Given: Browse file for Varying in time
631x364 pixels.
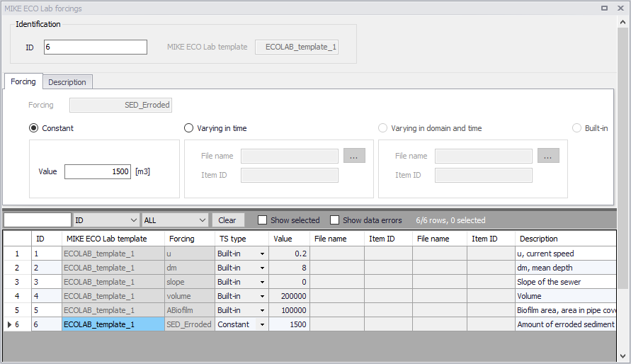Looking at the screenshot, I should 354,156.
